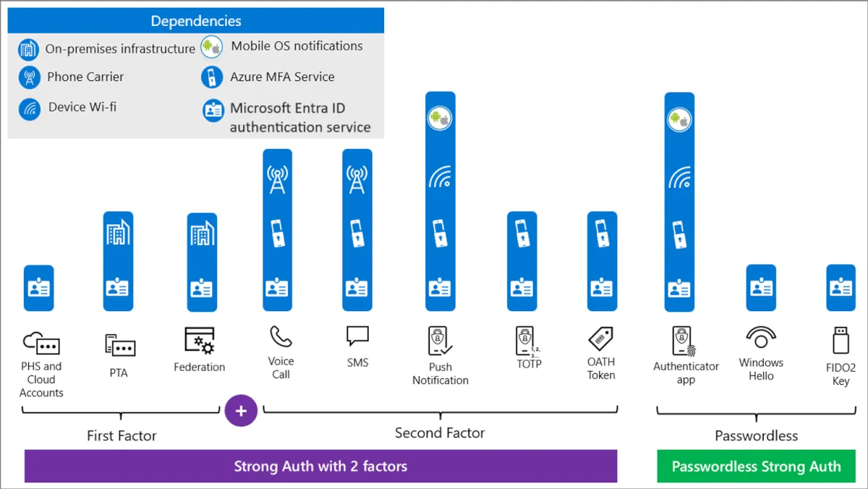Click On-premises infrastructure legend icon
This screenshot has width=868, height=489.
(x=29, y=49)
